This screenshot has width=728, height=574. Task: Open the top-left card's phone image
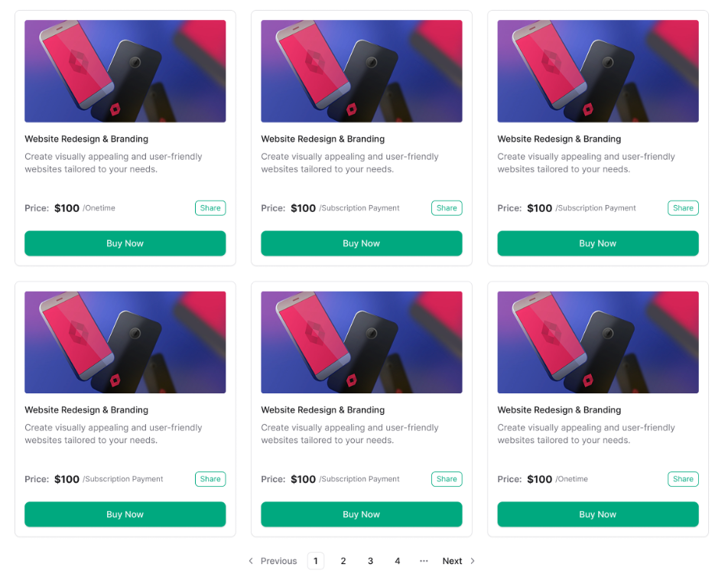(x=125, y=71)
